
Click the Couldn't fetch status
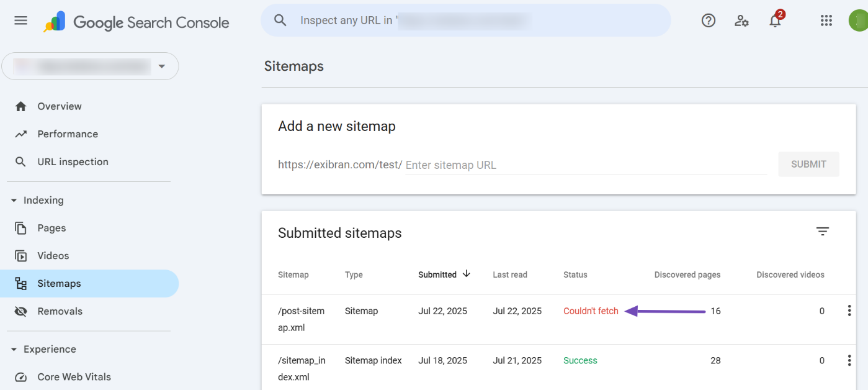coord(591,311)
